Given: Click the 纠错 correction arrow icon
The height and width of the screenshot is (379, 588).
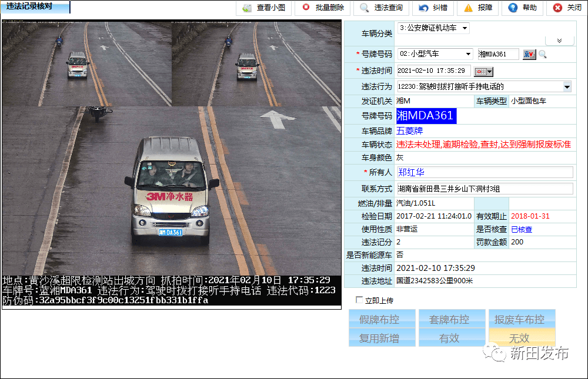Looking at the screenshot, I should coord(423,8).
